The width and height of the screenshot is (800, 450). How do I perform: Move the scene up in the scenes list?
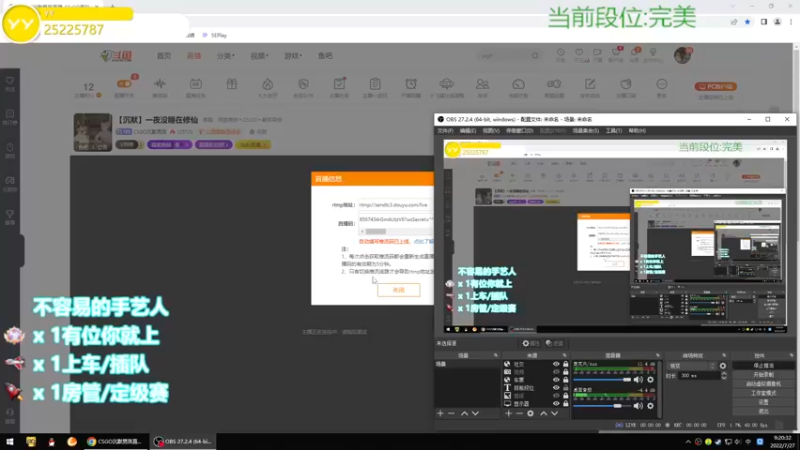(x=464, y=413)
